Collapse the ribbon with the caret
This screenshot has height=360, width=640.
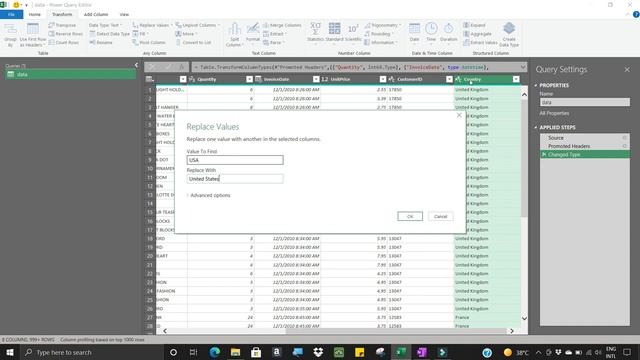tap(627, 14)
